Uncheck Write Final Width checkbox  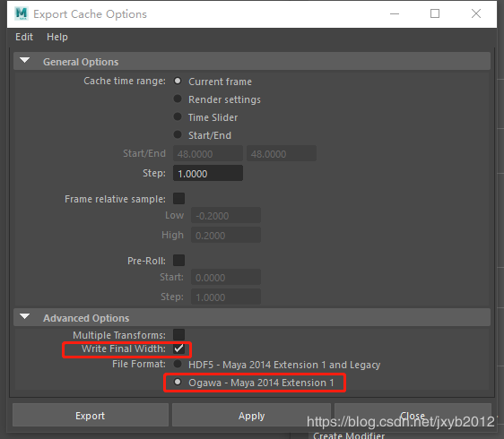click(178, 349)
